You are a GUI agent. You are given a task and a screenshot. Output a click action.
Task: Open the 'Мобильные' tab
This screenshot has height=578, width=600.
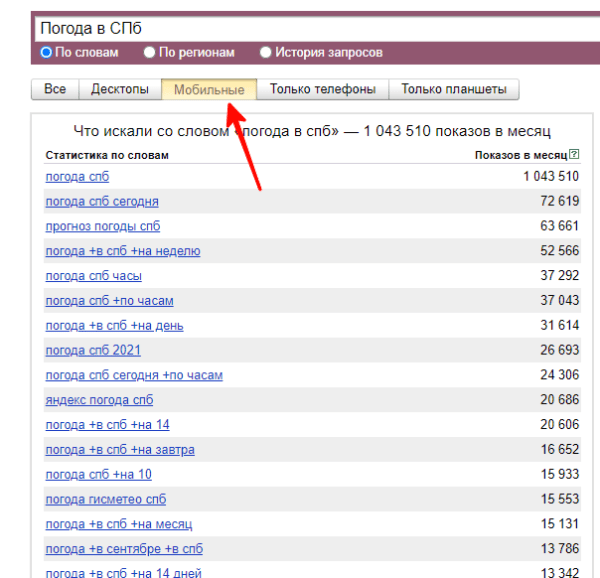209,89
